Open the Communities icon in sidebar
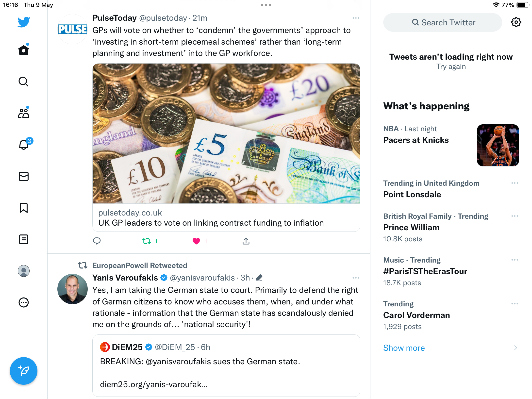The width and height of the screenshot is (532, 399). pyautogui.click(x=24, y=113)
